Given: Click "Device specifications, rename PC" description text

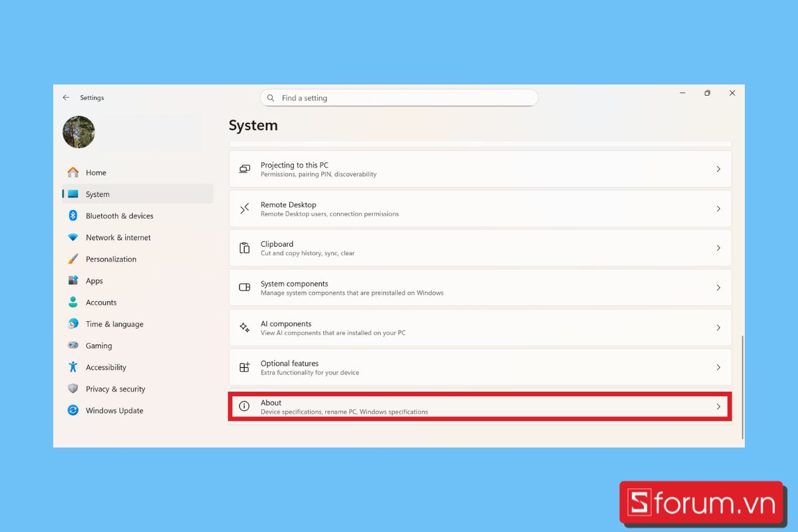Looking at the screenshot, I should 344,412.
